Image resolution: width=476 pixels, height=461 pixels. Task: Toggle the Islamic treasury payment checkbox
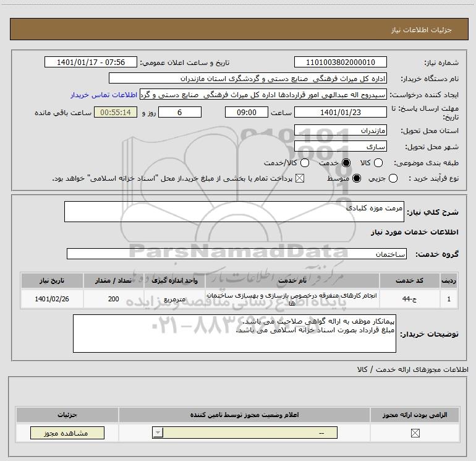(x=300, y=178)
